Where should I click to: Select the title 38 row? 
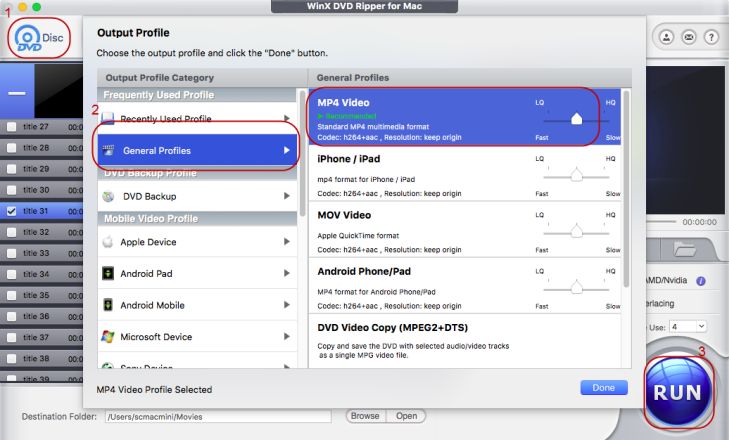point(41,359)
